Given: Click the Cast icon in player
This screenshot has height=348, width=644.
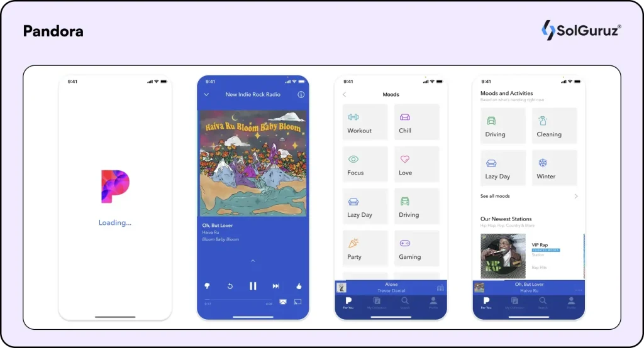Looking at the screenshot, I should point(297,302).
